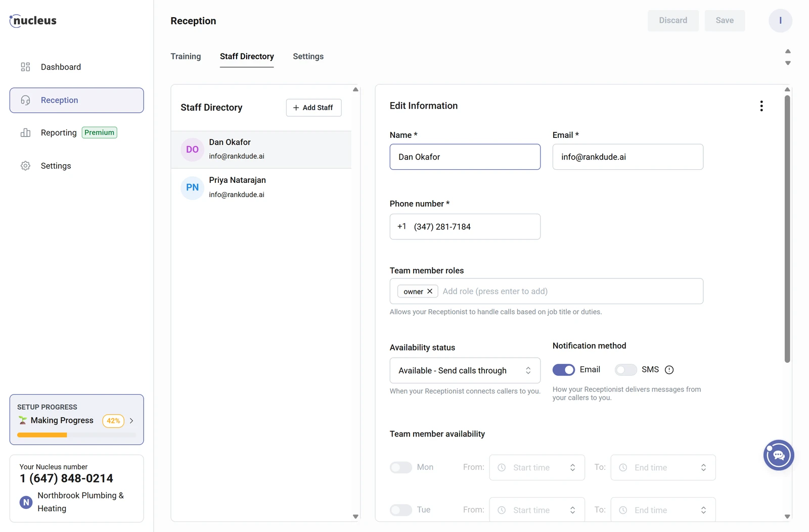Open Tuesday End time dropdown
The image size is (809, 532).
pos(663,510)
